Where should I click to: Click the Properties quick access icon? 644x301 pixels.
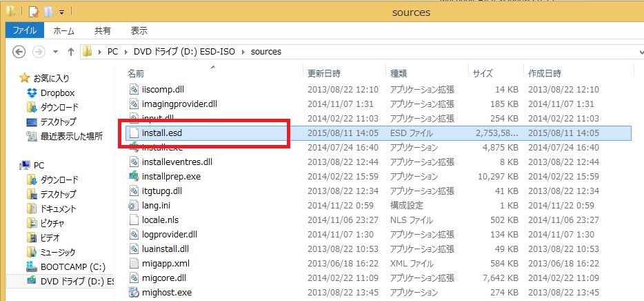pyautogui.click(x=34, y=12)
